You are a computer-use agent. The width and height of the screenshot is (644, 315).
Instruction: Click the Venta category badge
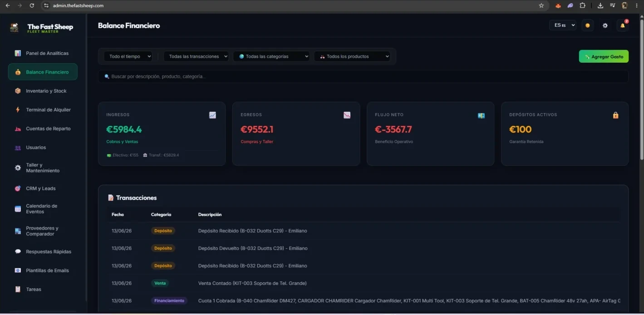click(x=160, y=283)
